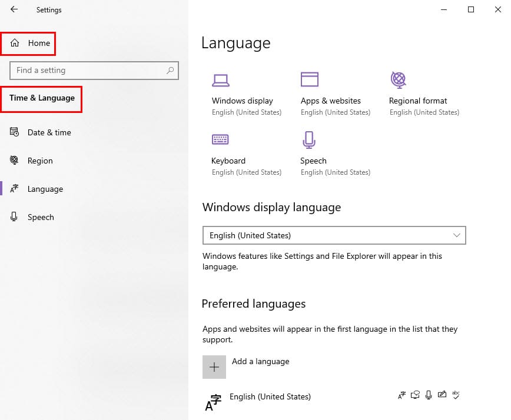Viewport: 511px width, 420px height.
Task: Click the calendar clock icon for Date & time
Action: point(14,132)
